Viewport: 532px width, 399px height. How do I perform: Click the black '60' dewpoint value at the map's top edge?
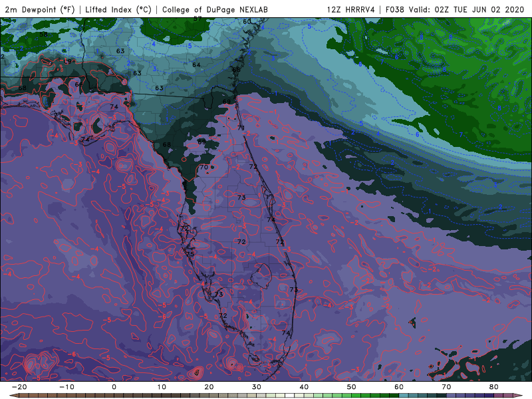click(x=247, y=21)
